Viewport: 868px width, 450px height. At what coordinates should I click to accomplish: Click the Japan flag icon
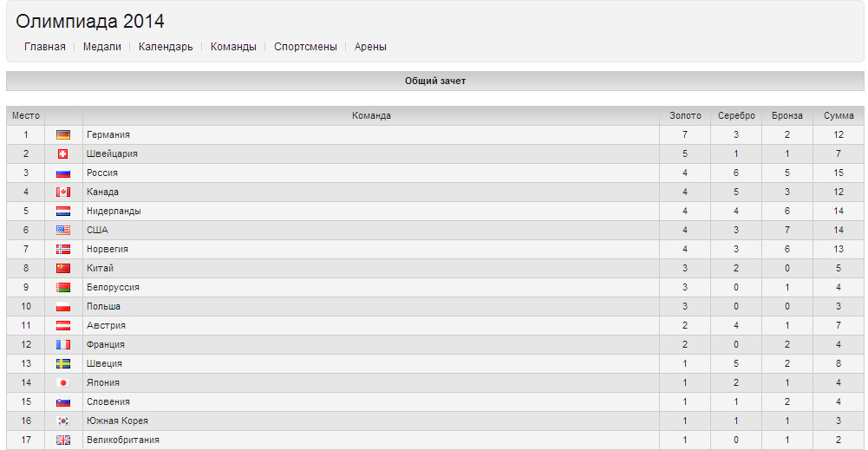point(63,383)
